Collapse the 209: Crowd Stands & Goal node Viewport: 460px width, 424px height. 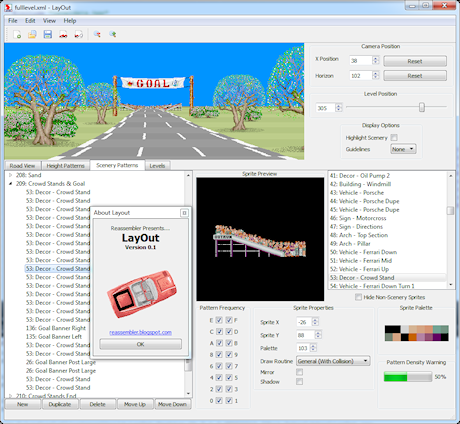pyautogui.click(x=10, y=184)
